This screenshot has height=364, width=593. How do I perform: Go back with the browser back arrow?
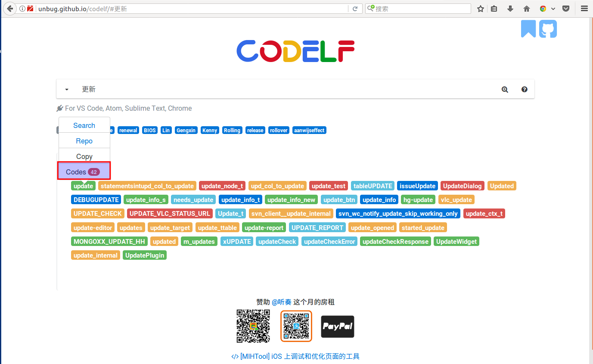point(10,9)
